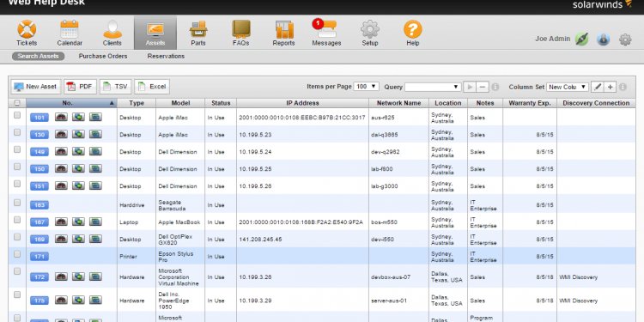Click the play icon to run the query

pyautogui.click(x=471, y=87)
